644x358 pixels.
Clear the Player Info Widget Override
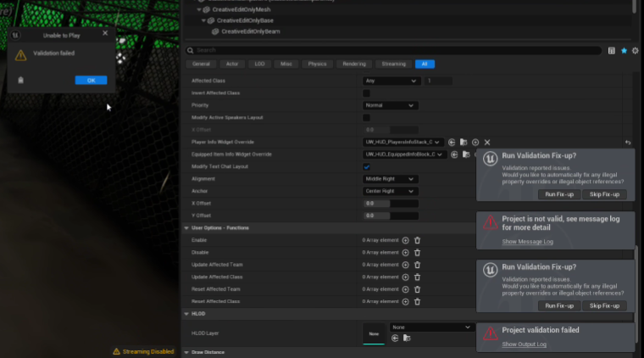[487, 143]
